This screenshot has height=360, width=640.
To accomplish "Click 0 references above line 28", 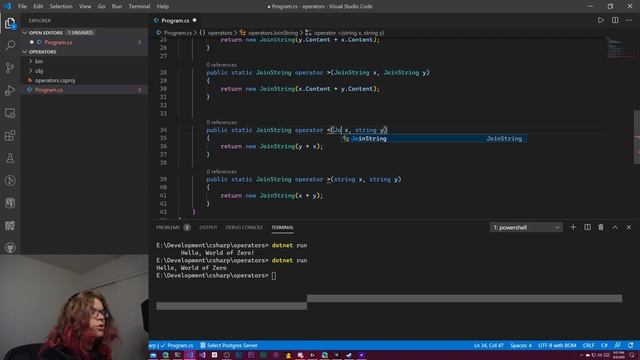I will (x=221, y=65).
